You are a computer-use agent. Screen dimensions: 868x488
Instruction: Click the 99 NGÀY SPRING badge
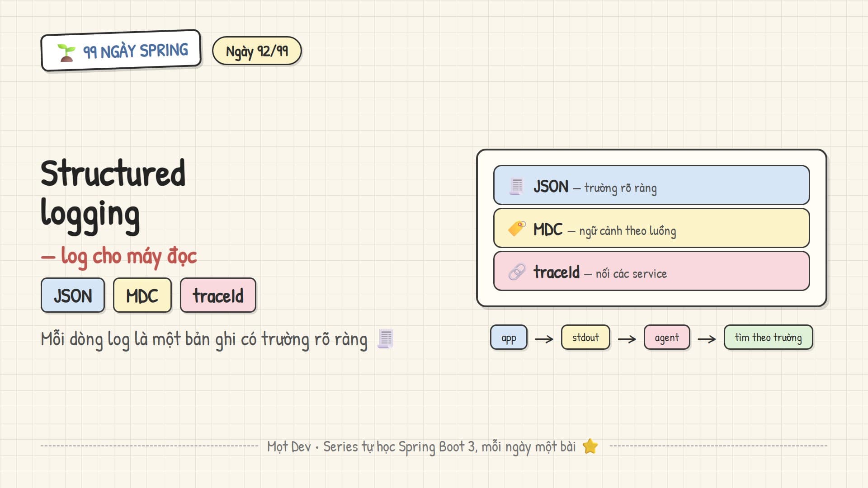pyautogui.click(x=121, y=51)
